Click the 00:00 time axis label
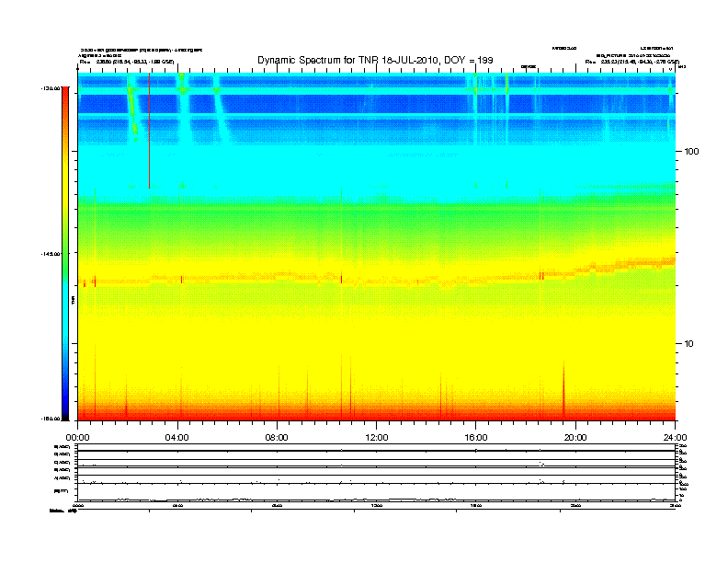Image resolution: width=728 pixels, height=563 pixels. tap(77, 438)
